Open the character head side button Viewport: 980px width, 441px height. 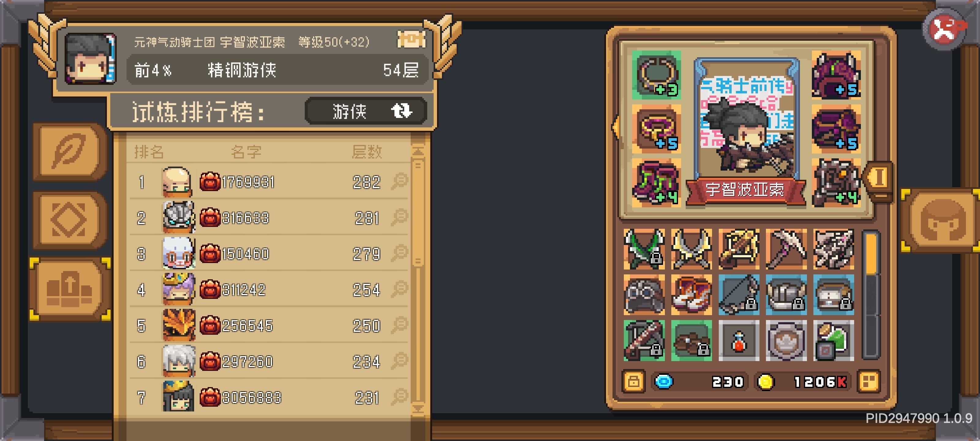(942, 220)
